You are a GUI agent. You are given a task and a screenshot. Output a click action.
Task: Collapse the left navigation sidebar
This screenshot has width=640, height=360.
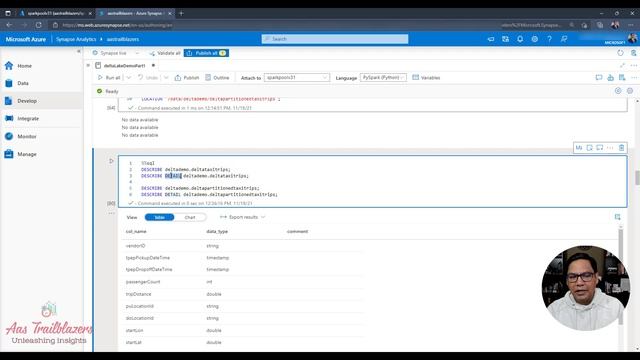78,51
